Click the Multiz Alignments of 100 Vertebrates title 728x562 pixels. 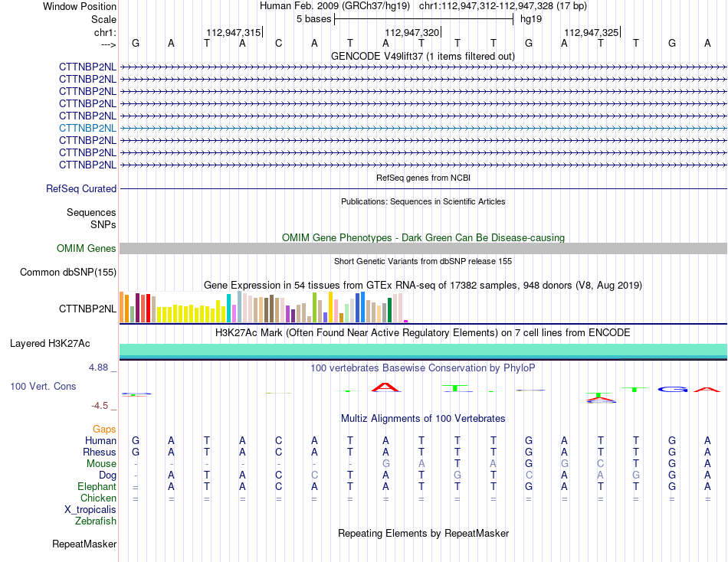[423, 419]
